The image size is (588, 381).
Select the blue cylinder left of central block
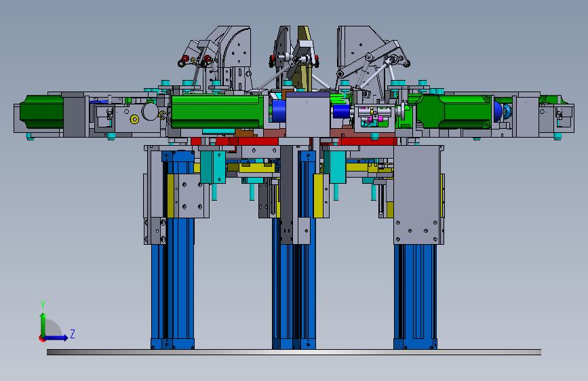pyautogui.click(x=279, y=111)
